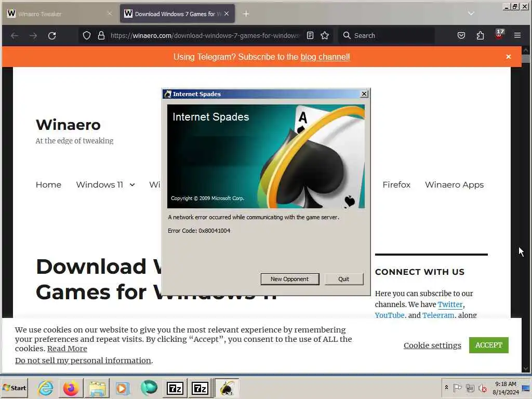Select the Internet Spades taskbar button

coord(227,388)
